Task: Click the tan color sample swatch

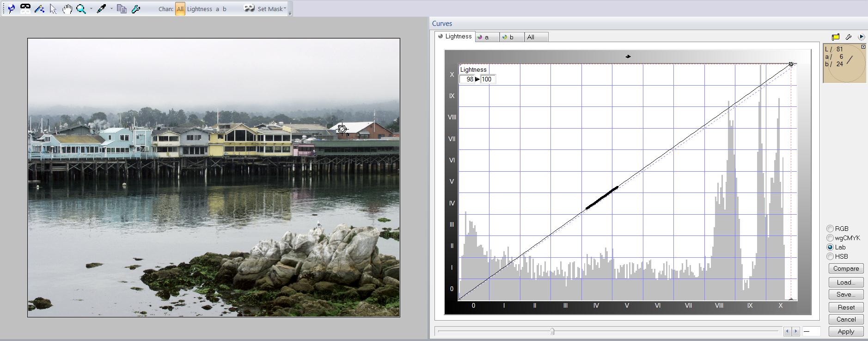Action: click(844, 63)
